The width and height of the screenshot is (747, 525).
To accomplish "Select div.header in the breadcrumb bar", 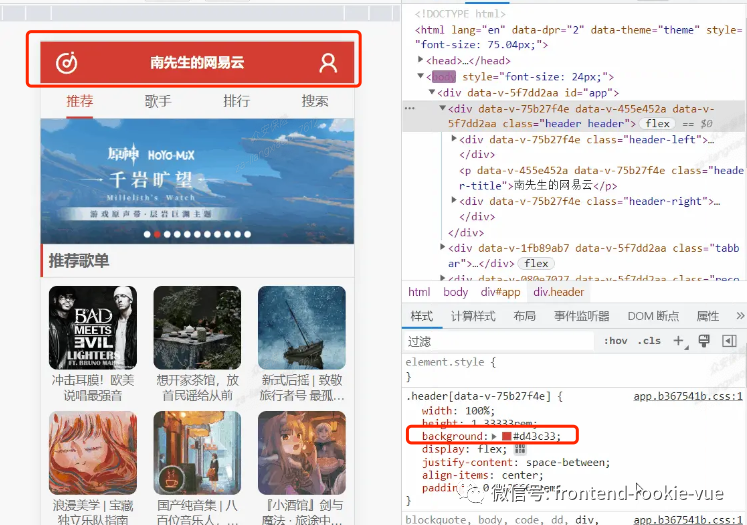I will 558,292.
